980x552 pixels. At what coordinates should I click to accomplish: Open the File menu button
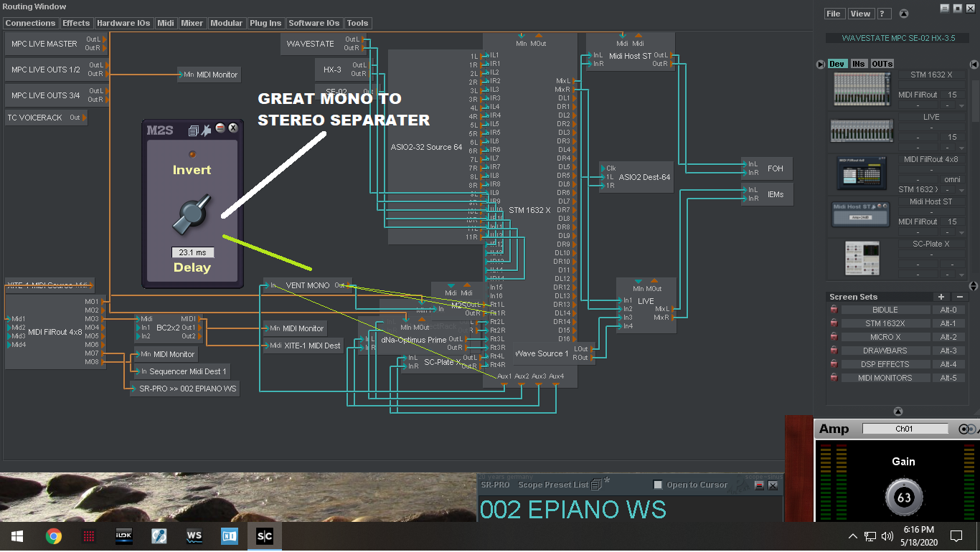tap(833, 14)
